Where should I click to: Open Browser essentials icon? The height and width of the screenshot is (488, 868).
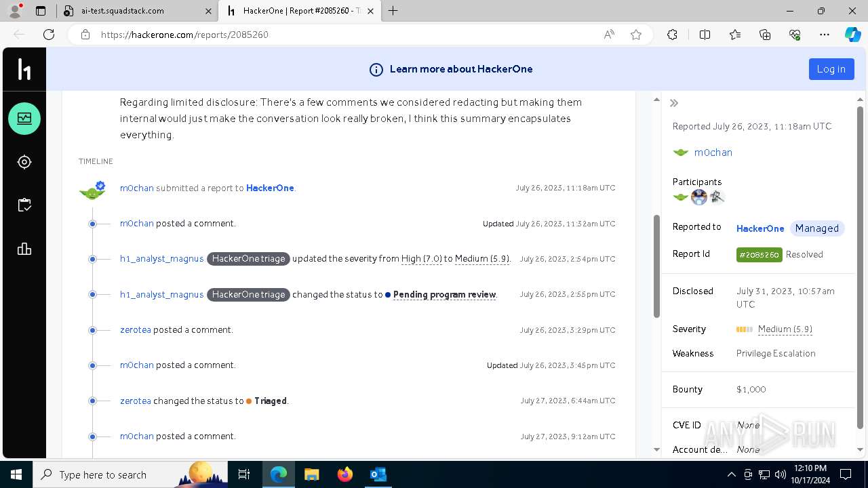[795, 35]
